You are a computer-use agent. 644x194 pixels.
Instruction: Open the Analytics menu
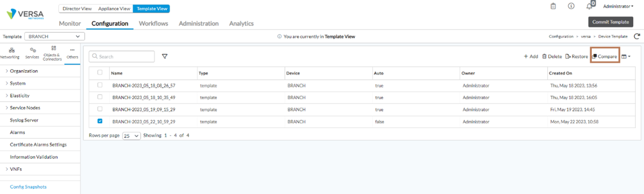click(241, 23)
